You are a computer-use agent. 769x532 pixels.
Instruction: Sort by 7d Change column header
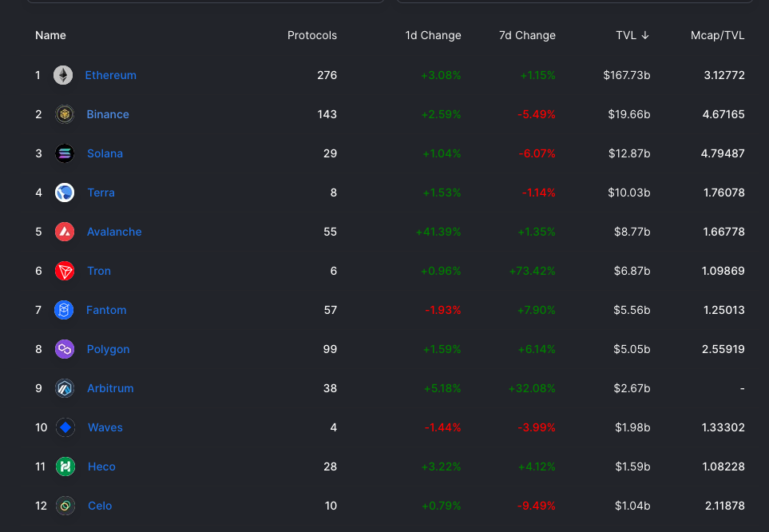click(x=527, y=35)
